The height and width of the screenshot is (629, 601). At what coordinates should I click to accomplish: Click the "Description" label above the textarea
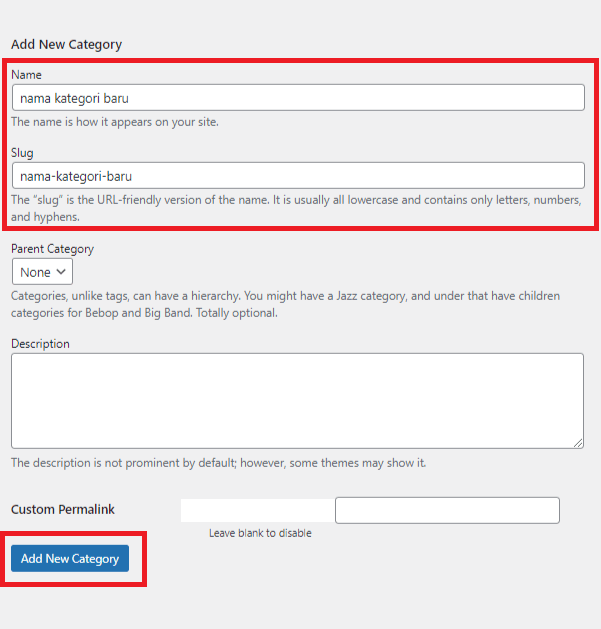40,344
